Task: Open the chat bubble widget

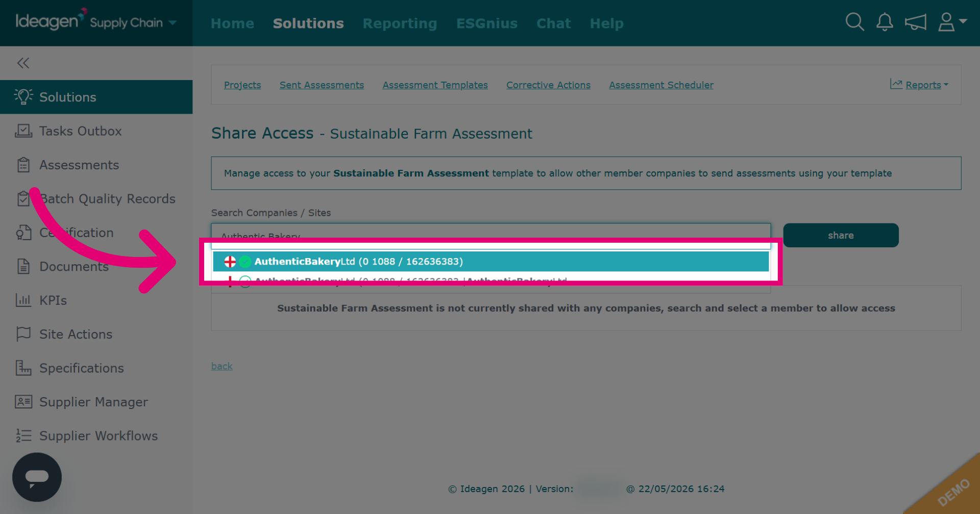Action: [37, 477]
